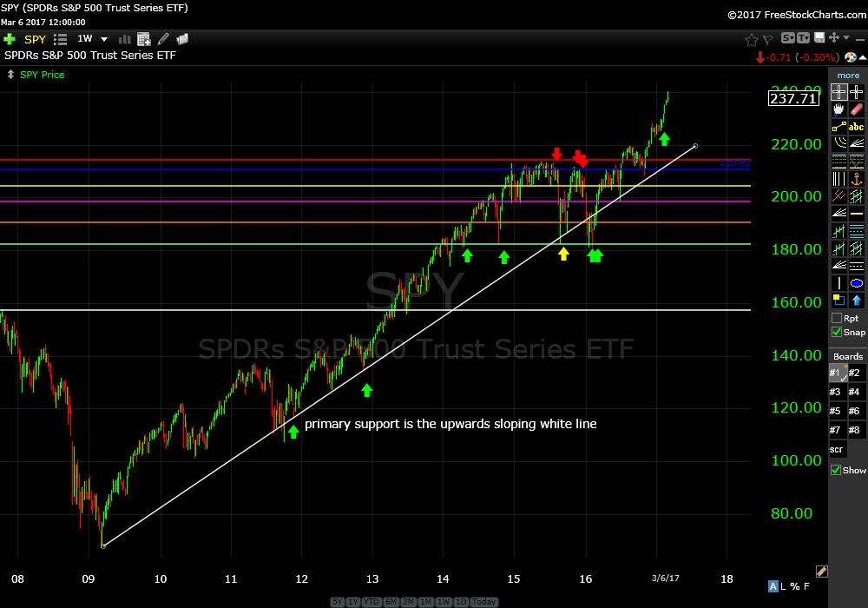Choose the blue ellipse shape tool
This screenshot has height=608, width=868.
click(857, 283)
